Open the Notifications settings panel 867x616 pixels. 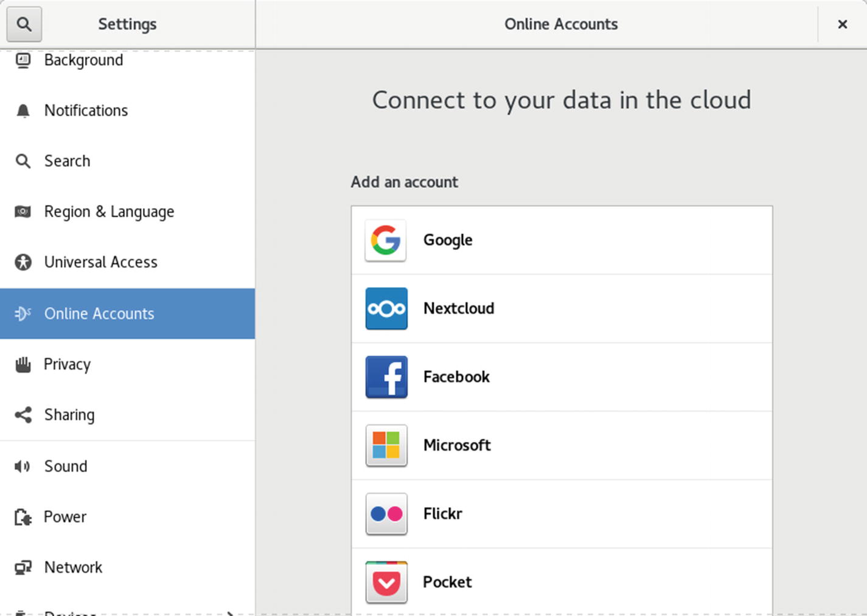[127, 111]
